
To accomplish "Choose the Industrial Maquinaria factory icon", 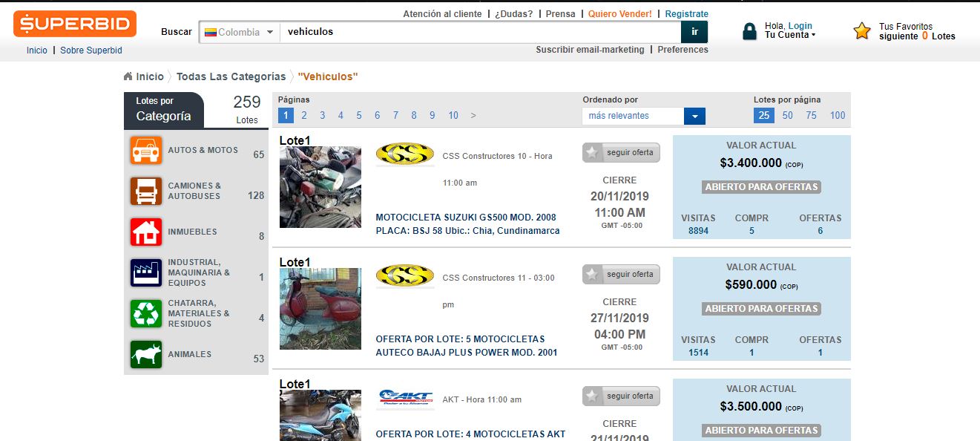I will 145,272.
